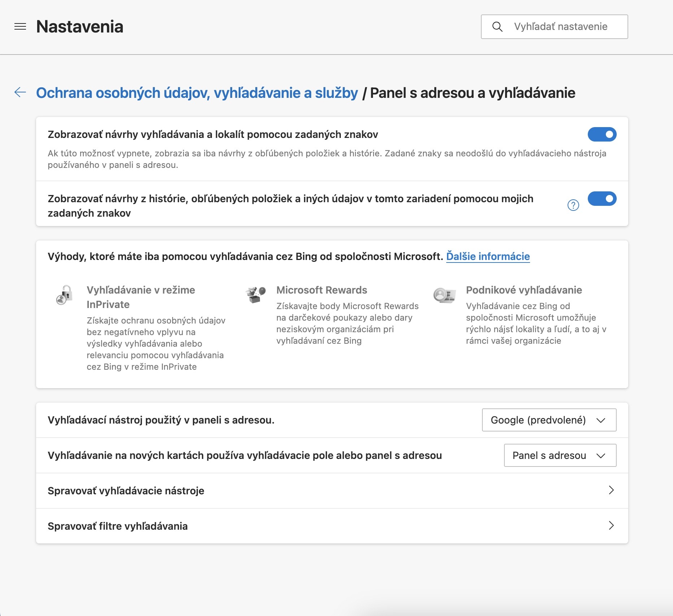This screenshot has height=616, width=673.
Task: Click the question mark help icon
Action: point(573,205)
